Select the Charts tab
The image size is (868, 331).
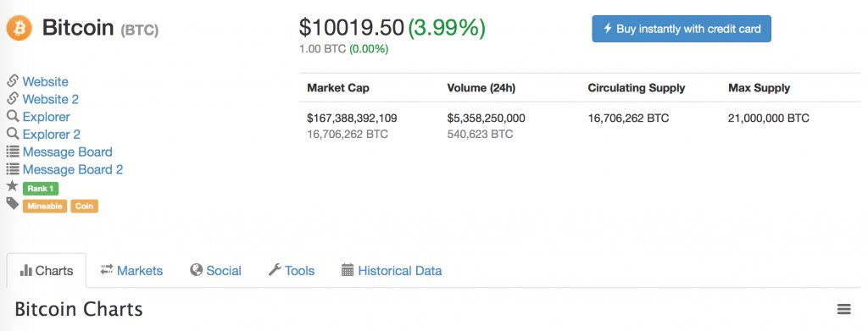click(x=47, y=270)
